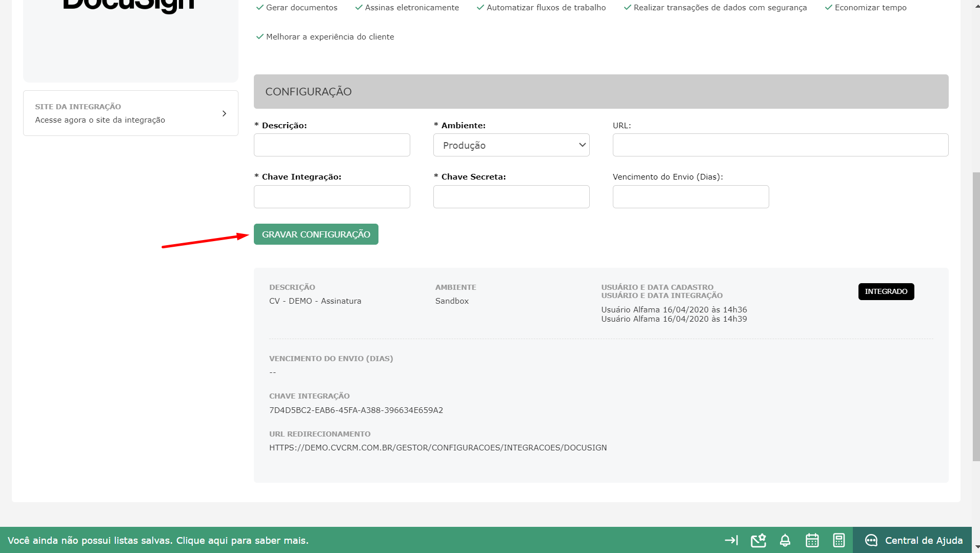
Task: Click the 'URL REDIRECIONAMENTO' record label
Action: (319, 434)
